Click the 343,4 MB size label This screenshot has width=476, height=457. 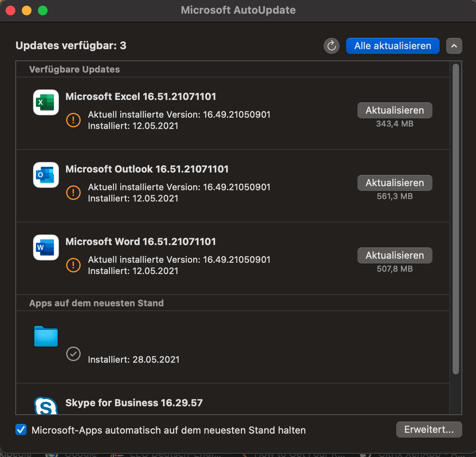[395, 124]
